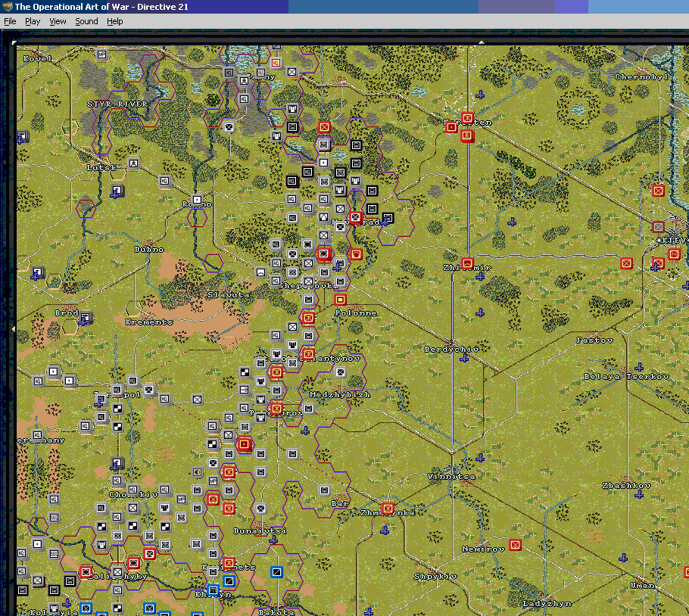
Task: Select the grey unit above Medzhybizh label
Action: 340,372
